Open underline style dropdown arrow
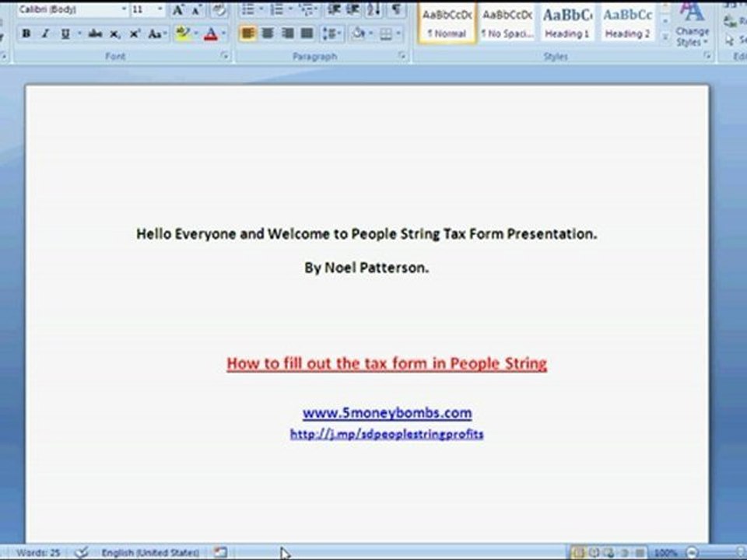 click(x=79, y=33)
